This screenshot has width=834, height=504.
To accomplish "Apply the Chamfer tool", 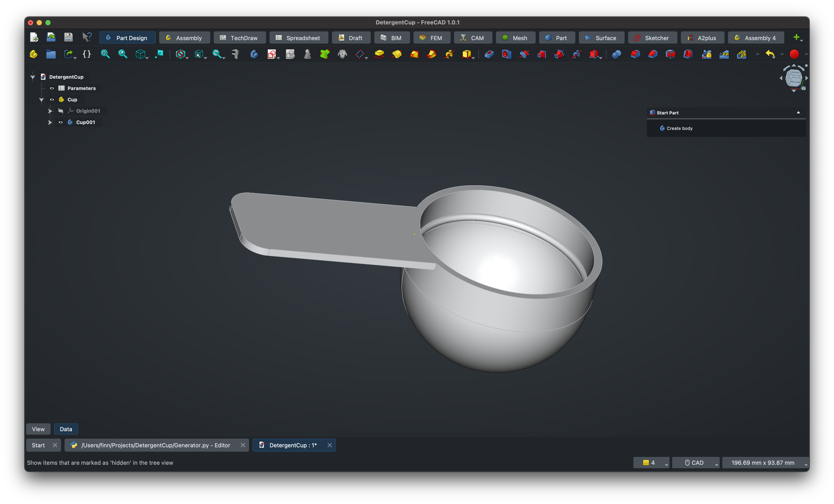I will point(653,54).
